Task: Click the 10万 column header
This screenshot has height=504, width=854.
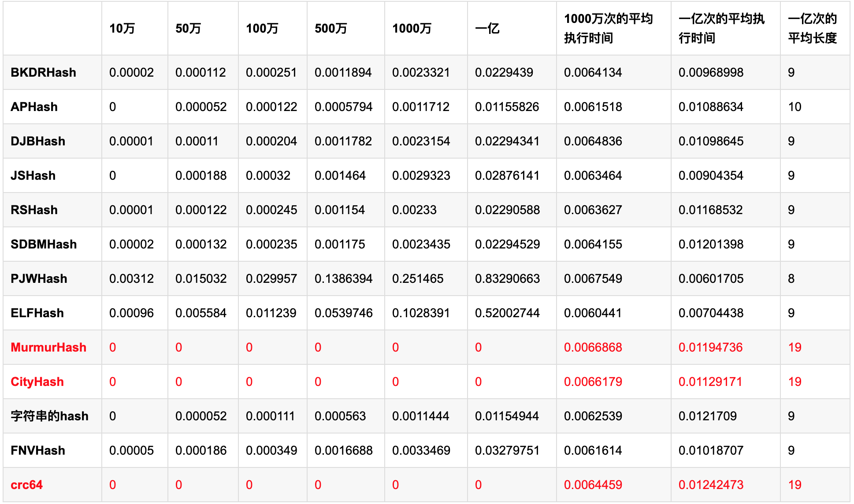Action: pos(122,28)
